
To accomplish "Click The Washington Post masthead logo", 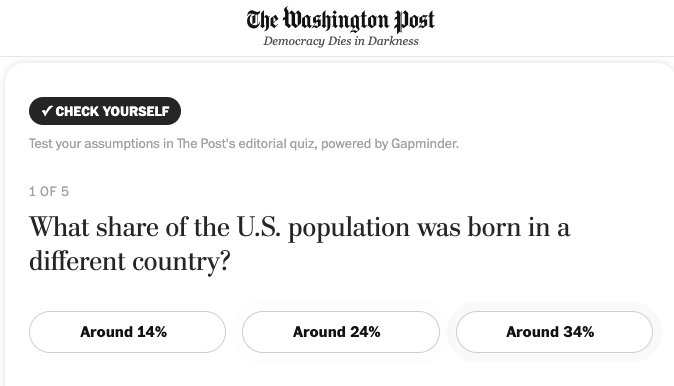I will (340, 20).
